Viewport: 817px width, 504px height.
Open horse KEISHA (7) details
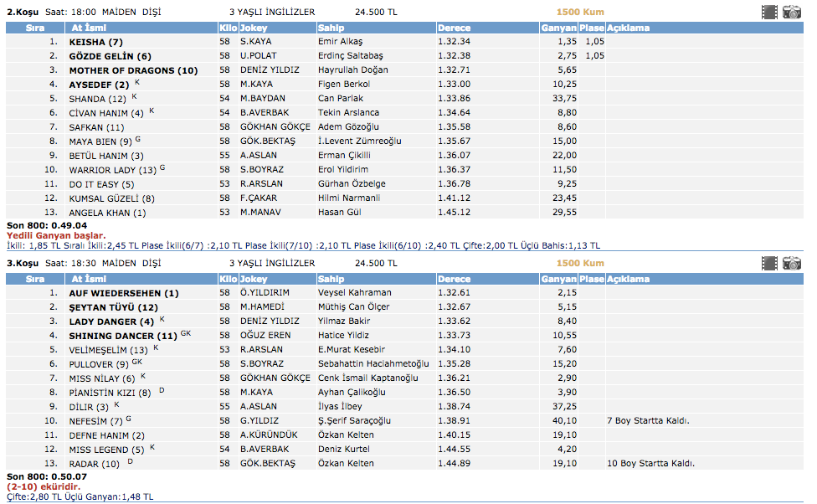point(96,42)
